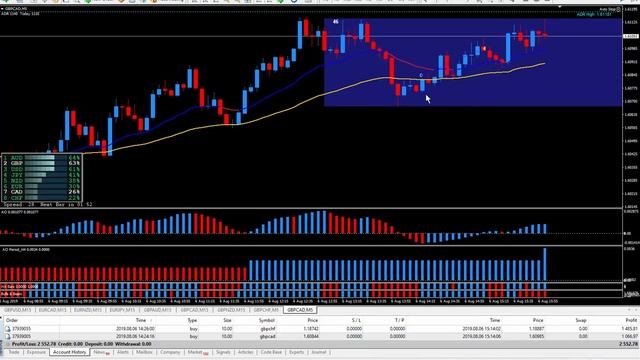Sort by the Profit column header
Image resolution: width=640 pixels, height=360 pixels.
coord(631,320)
